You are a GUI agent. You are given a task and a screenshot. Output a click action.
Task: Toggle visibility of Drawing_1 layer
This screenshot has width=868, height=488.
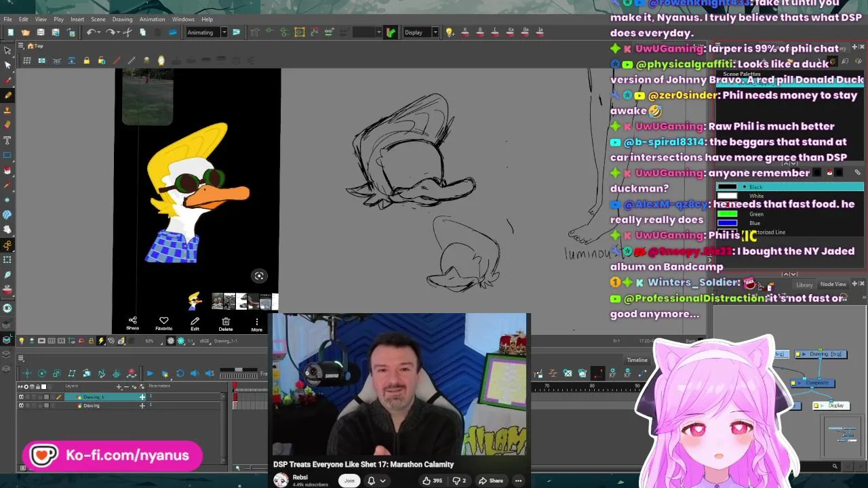click(21, 397)
